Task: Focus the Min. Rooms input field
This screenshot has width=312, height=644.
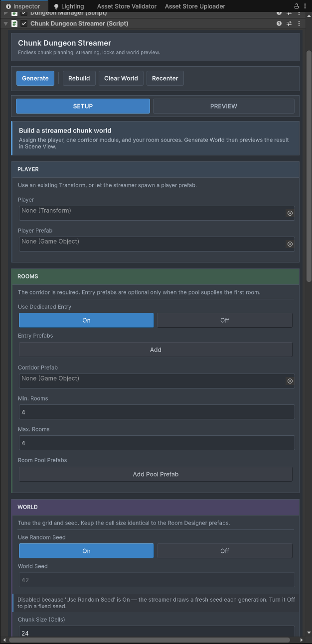Action: [x=156, y=412]
